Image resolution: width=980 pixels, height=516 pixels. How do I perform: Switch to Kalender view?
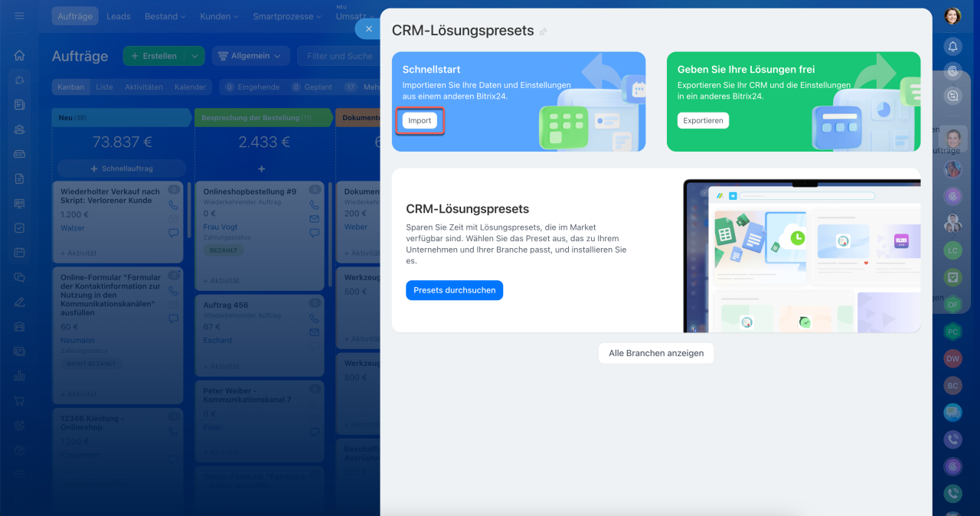click(190, 87)
